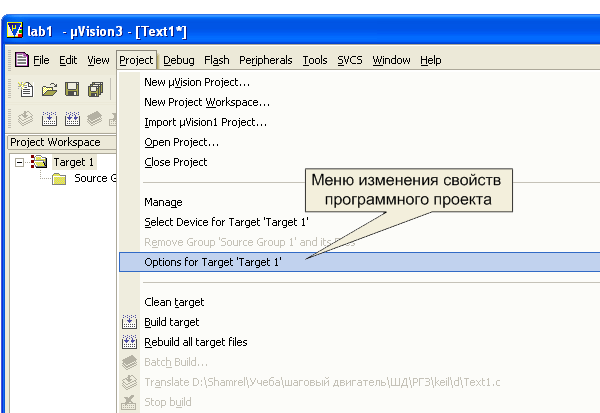Image resolution: width=600 pixels, height=413 pixels.
Task: Choose Build target menu entry
Action: (360, 322)
